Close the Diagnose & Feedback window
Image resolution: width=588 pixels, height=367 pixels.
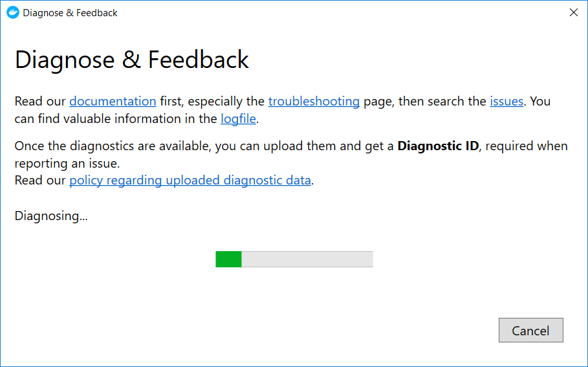[573, 12]
